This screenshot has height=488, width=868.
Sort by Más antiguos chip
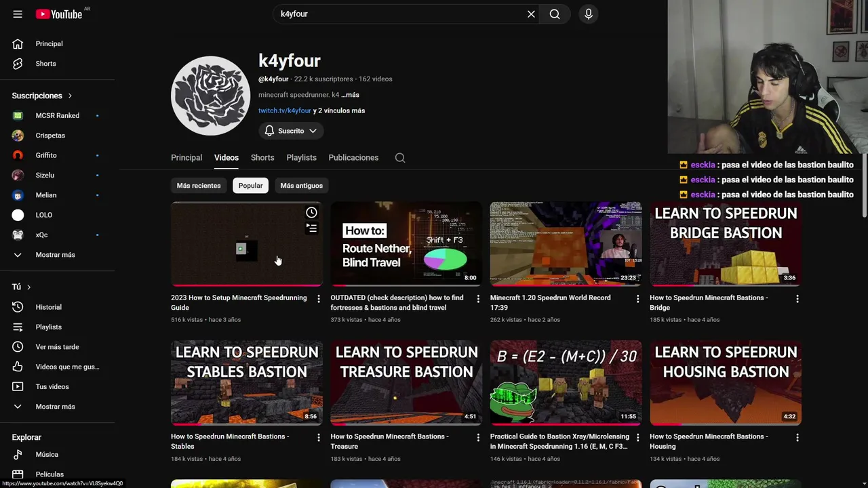pyautogui.click(x=302, y=186)
